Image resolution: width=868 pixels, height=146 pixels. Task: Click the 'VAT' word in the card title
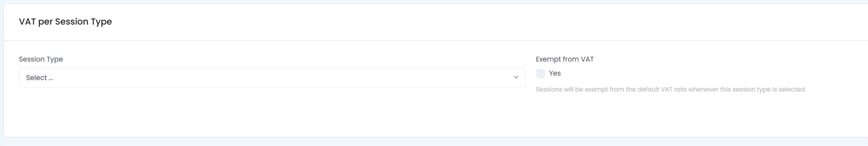[27, 22]
